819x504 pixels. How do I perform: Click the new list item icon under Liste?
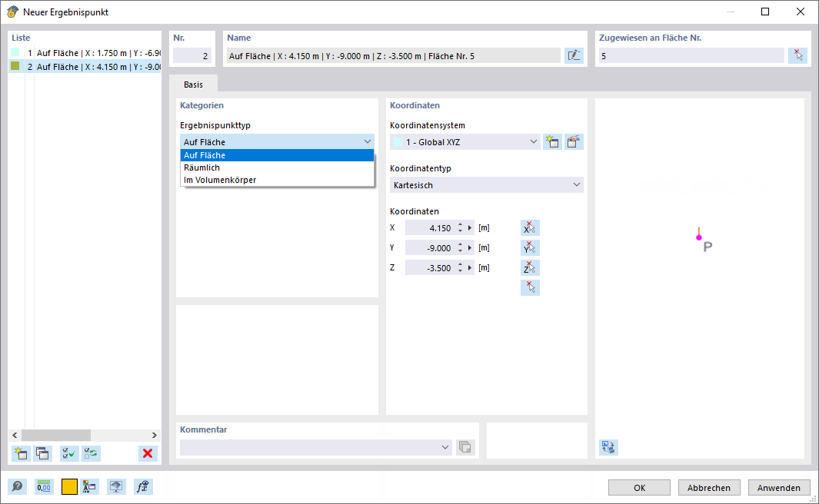[x=21, y=453]
